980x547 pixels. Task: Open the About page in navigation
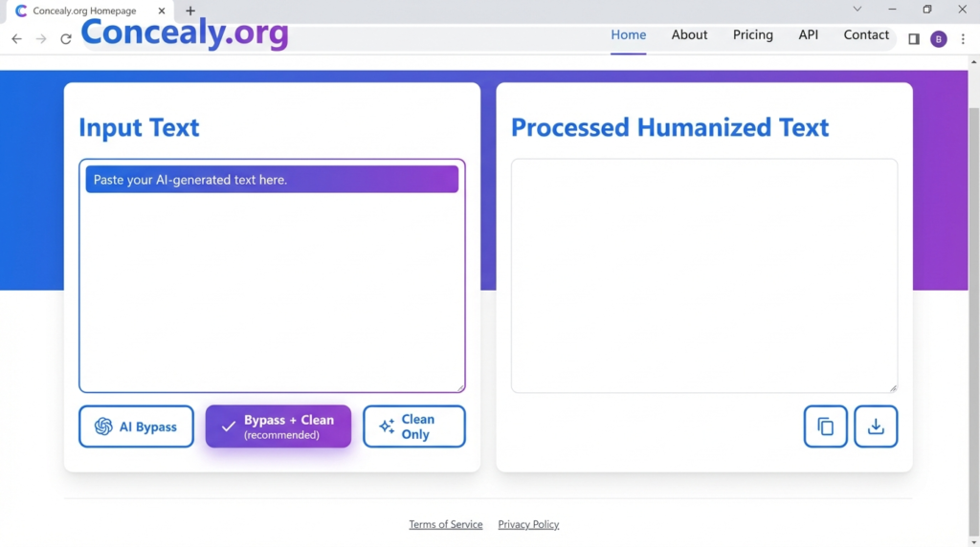point(689,35)
